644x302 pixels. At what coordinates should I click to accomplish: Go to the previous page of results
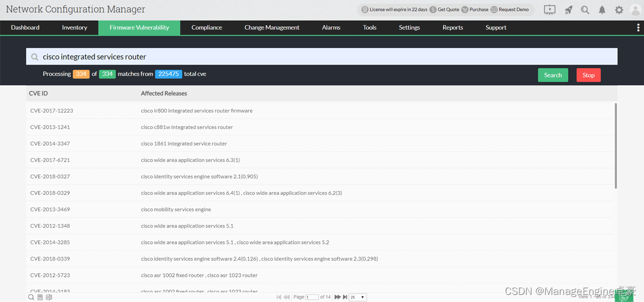[287, 297]
